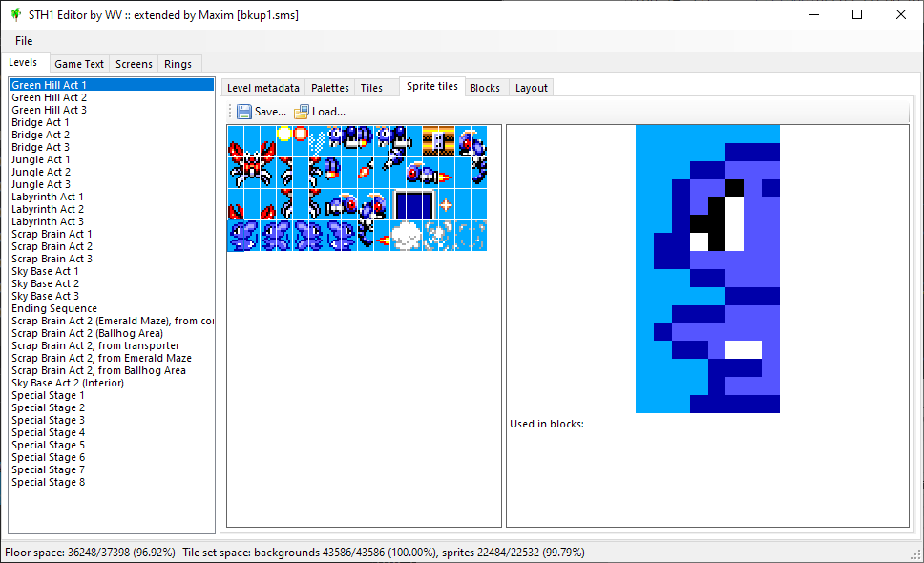Click the app icon in the title bar

(16, 14)
